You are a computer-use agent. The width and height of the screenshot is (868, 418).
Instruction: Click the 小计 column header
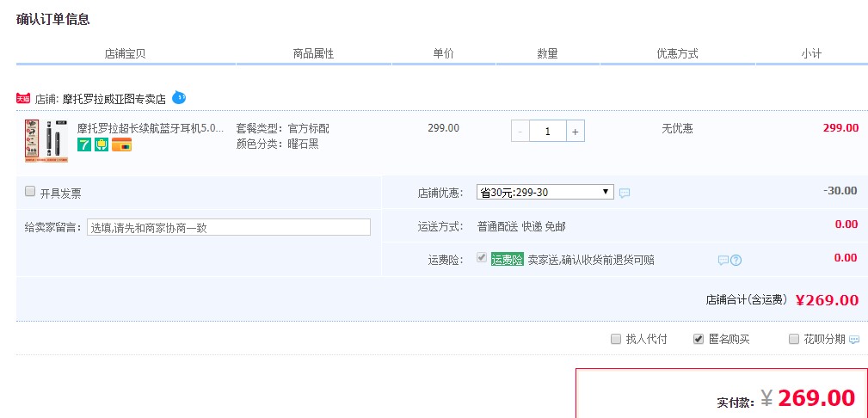click(x=811, y=53)
